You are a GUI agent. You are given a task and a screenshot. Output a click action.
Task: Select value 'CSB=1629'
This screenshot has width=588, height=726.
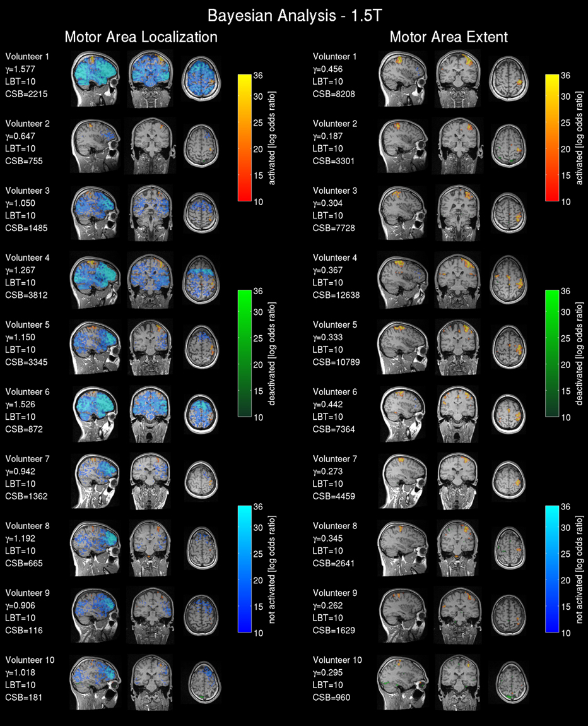334,630
